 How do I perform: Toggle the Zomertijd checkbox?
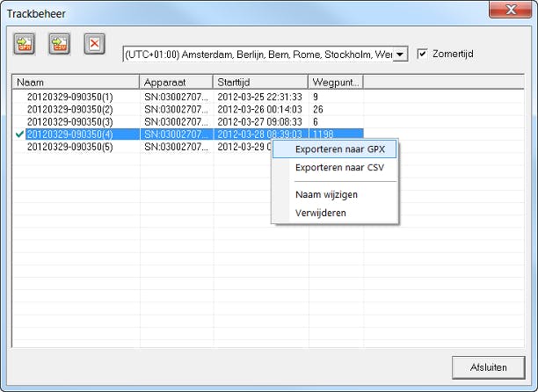click(x=422, y=54)
